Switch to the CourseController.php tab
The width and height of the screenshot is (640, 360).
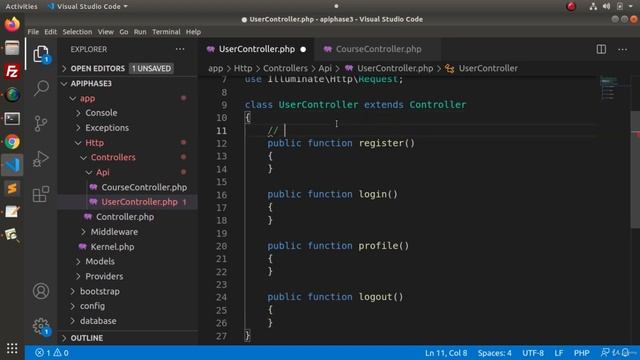click(x=378, y=49)
